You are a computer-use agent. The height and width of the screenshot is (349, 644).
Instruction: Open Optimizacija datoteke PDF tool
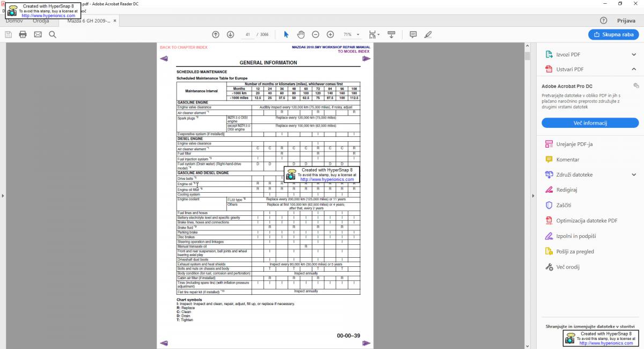(x=581, y=220)
